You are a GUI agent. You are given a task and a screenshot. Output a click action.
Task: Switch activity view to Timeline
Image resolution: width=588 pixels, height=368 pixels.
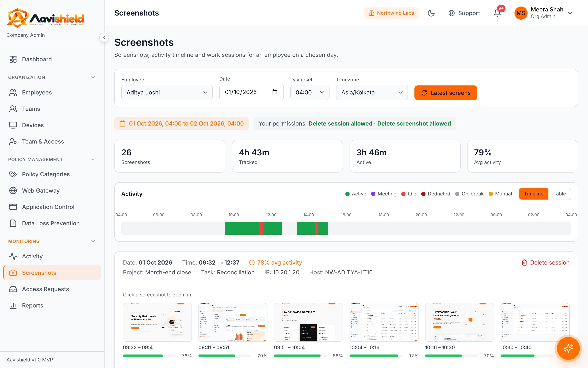click(533, 194)
